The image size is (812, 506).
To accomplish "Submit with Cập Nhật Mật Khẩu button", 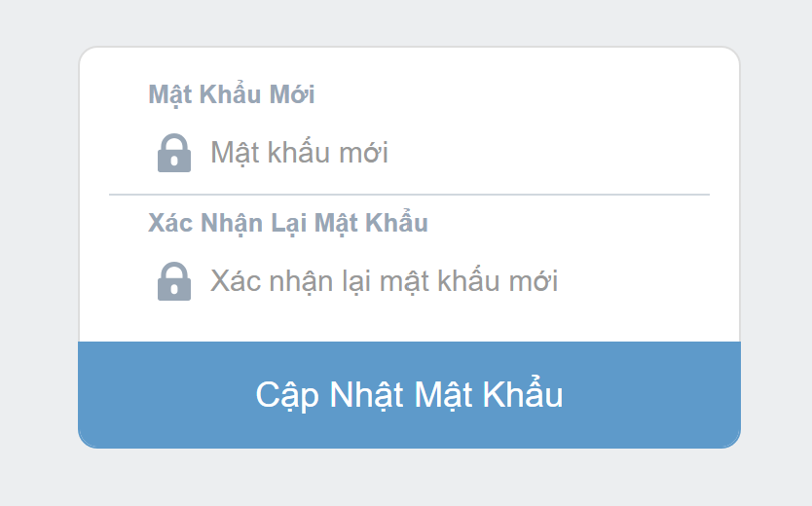I will [409, 395].
